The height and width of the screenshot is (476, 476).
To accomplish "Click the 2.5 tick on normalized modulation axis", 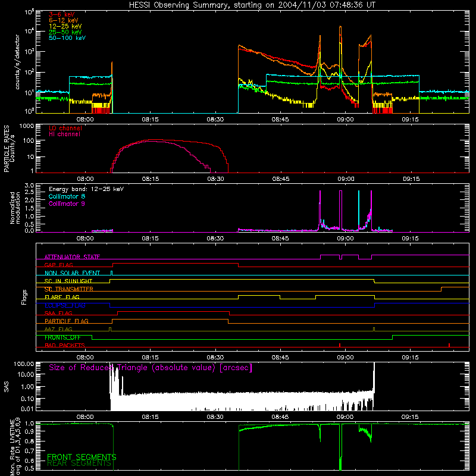I will 29,192.
